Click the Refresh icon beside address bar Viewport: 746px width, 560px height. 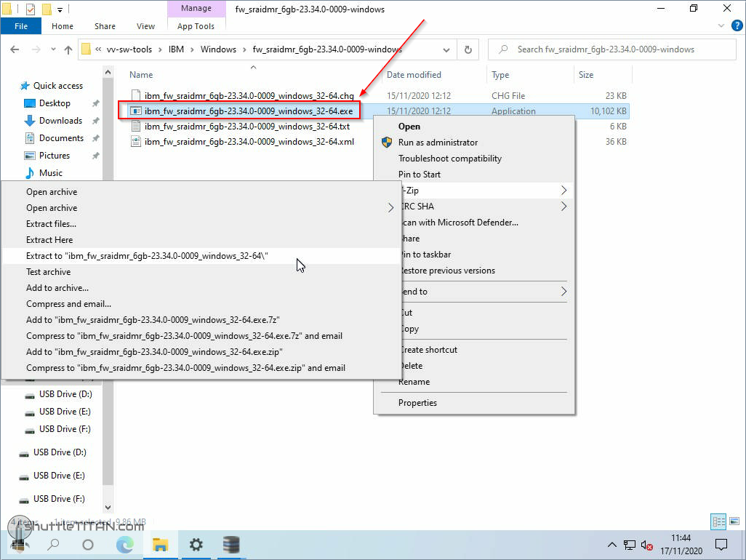pyautogui.click(x=468, y=49)
